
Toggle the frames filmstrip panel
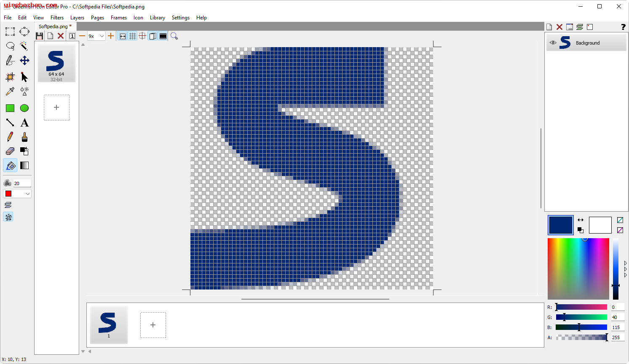click(x=163, y=36)
